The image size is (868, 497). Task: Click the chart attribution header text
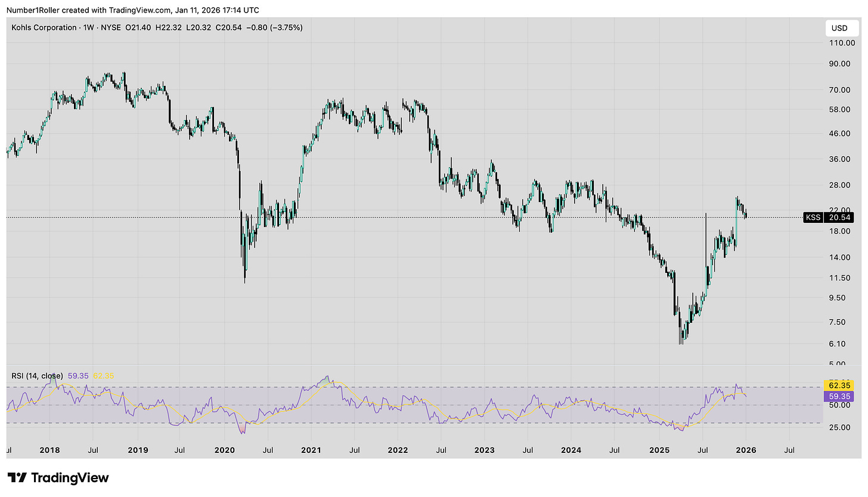(133, 10)
